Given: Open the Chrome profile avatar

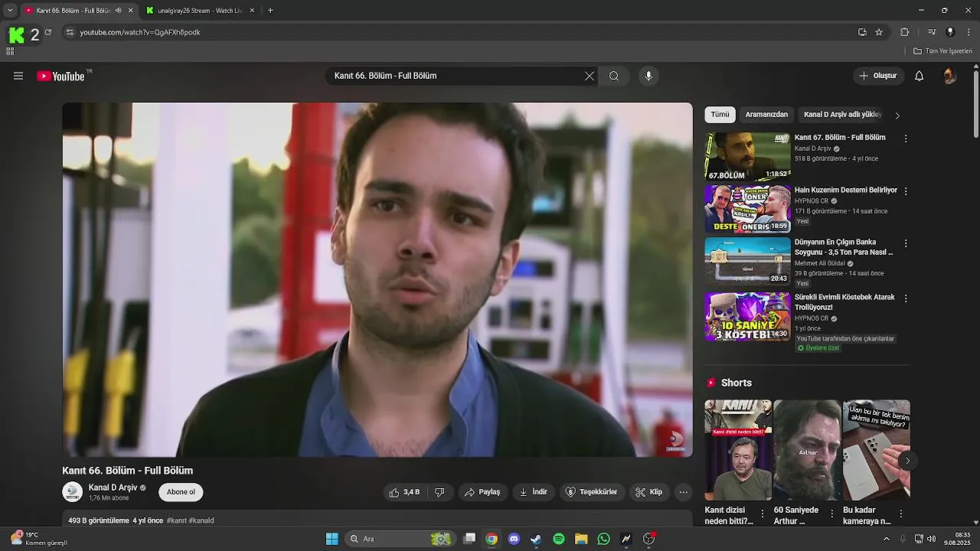Looking at the screenshot, I should coord(950,32).
